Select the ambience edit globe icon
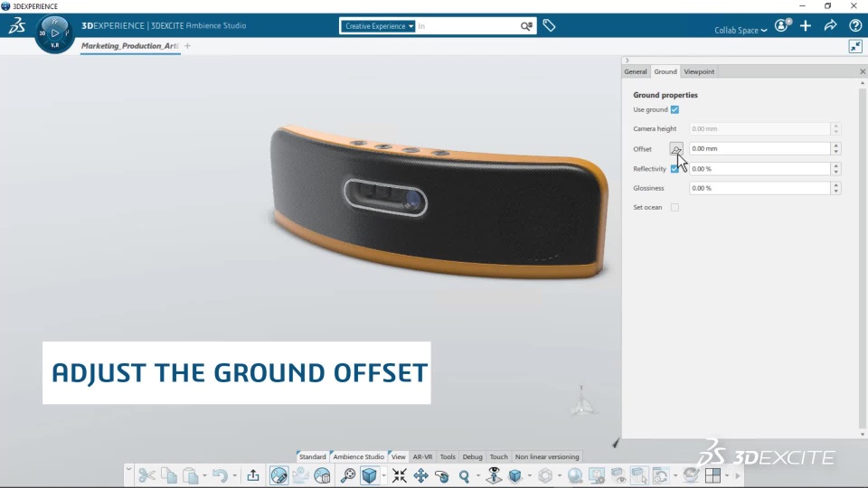This screenshot has height=488, width=868. pyautogui.click(x=279, y=475)
